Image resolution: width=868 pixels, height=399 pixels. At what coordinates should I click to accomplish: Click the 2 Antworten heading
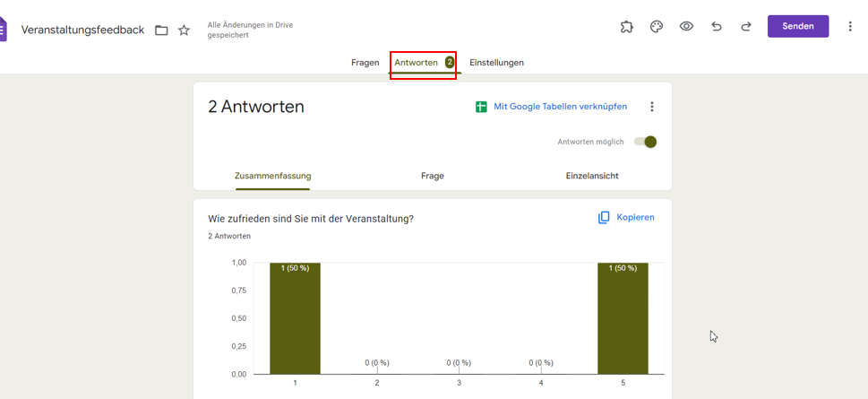point(256,107)
